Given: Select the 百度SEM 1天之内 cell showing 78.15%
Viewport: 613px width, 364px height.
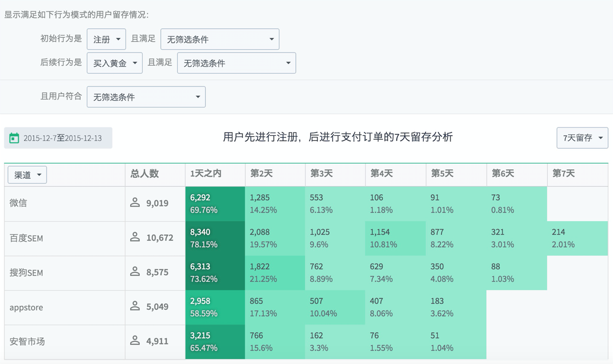Looking at the screenshot, I should coord(215,238).
